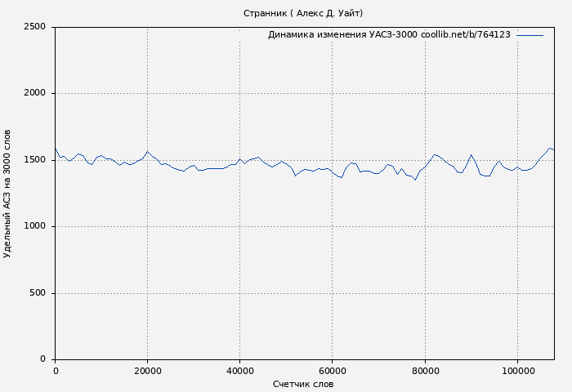Viewport: 572px width, 392px height.
Task: Click the blue legend line sample
Action: (530, 35)
